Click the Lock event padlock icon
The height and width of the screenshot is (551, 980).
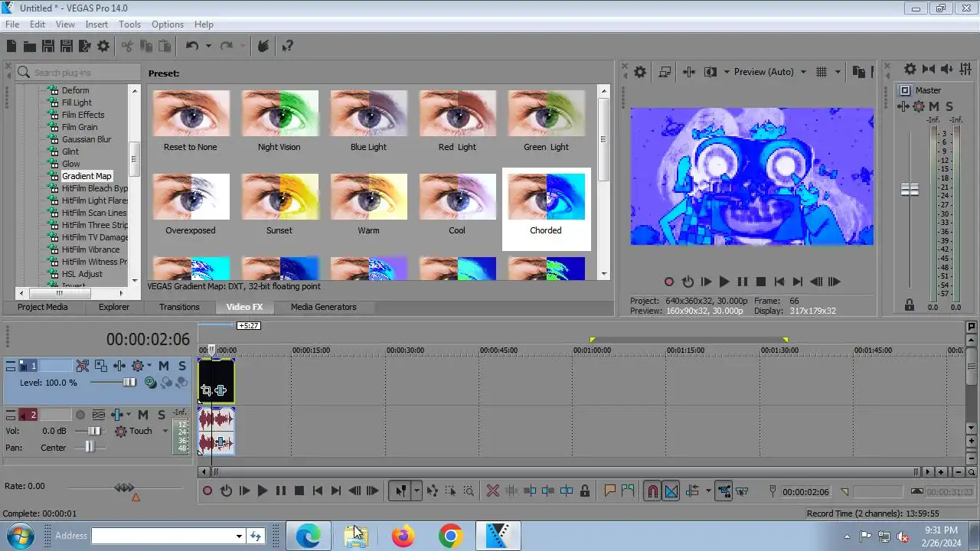[x=585, y=491]
